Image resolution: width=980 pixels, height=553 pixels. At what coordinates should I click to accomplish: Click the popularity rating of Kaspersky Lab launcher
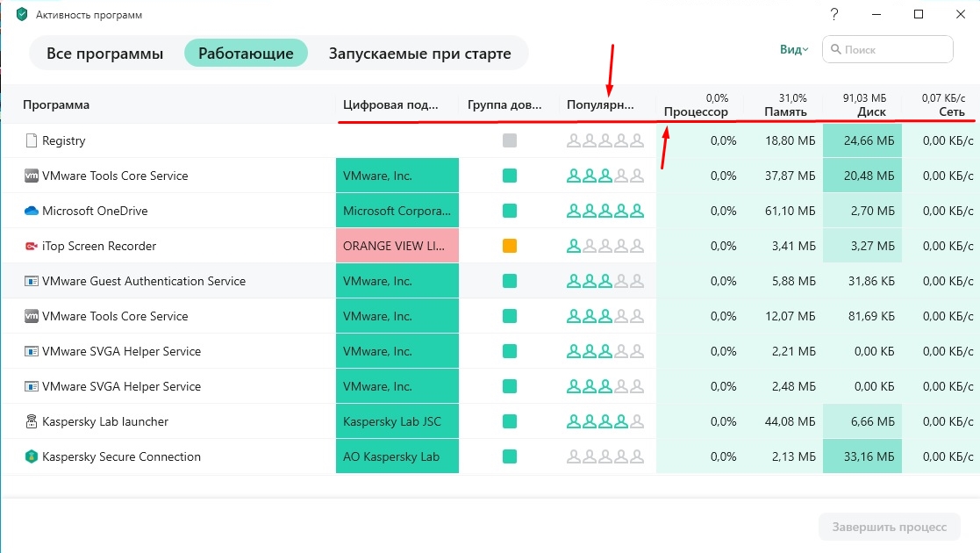coord(605,421)
